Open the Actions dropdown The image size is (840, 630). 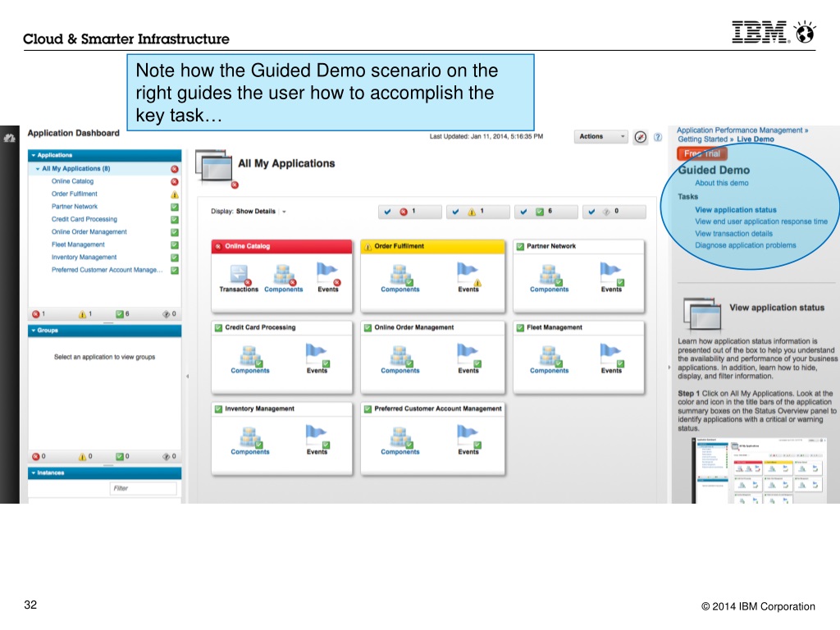point(601,137)
